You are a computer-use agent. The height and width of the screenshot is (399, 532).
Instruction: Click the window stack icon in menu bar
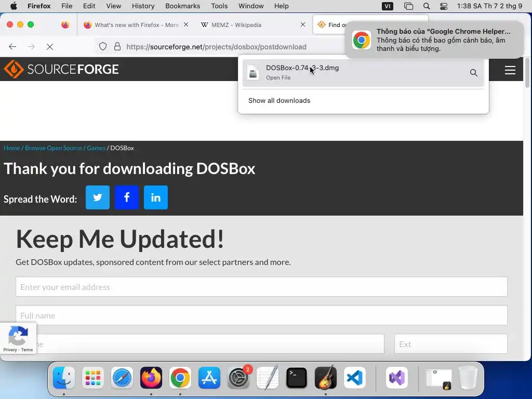pyautogui.click(x=408, y=6)
